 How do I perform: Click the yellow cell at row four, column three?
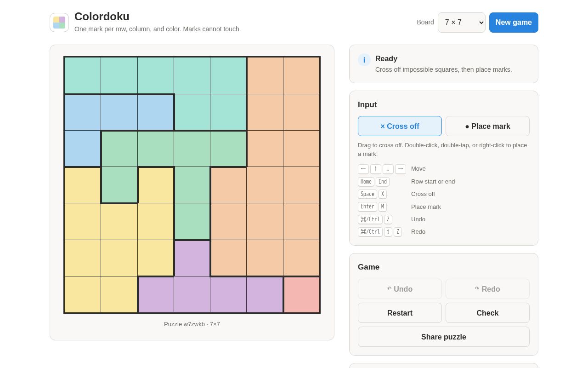[156, 185]
